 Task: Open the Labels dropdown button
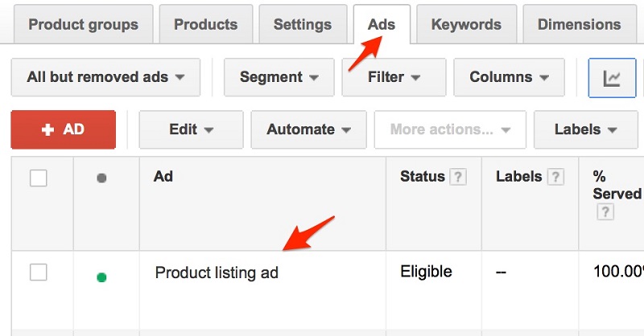[x=585, y=129]
